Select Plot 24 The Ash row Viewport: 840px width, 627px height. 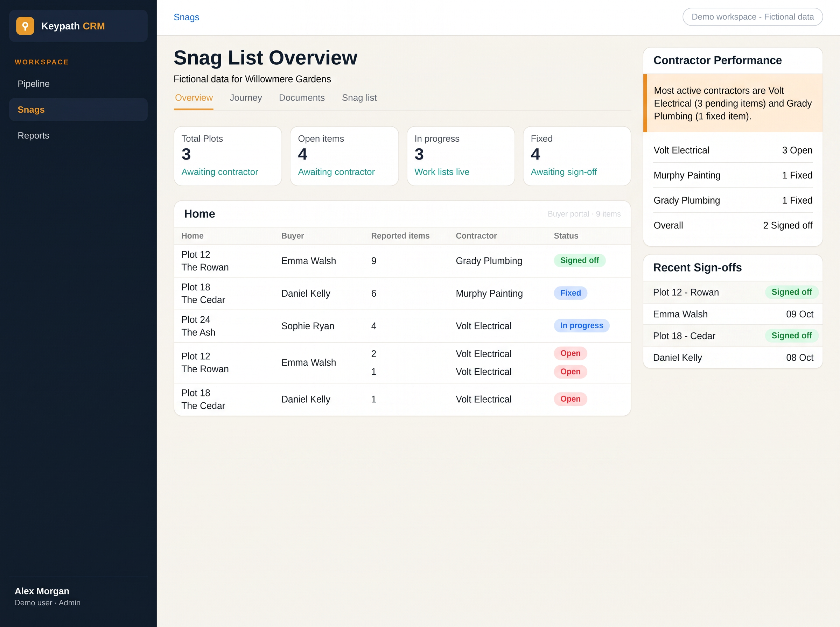[402, 326]
